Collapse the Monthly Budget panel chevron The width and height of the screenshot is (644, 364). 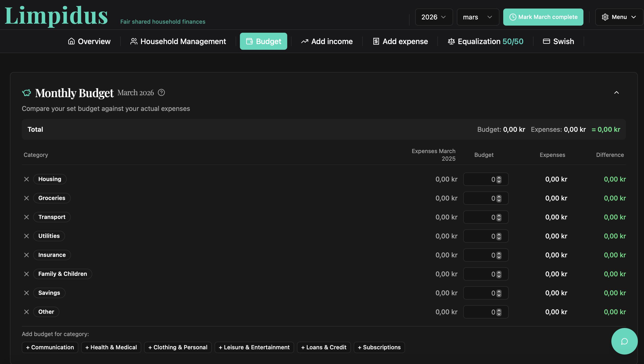tap(617, 93)
